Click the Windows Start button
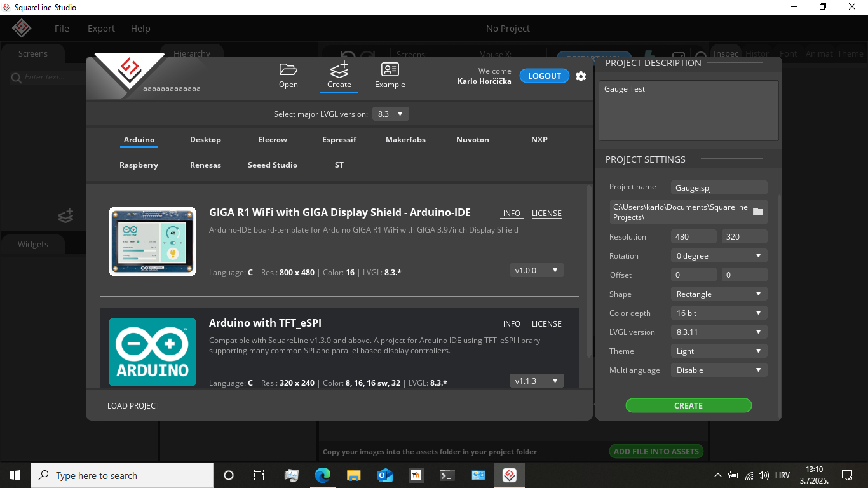 click(15, 475)
